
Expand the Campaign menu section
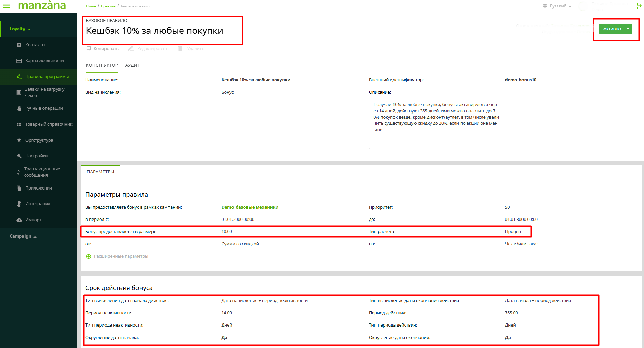pyautogui.click(x=23, y=236)
